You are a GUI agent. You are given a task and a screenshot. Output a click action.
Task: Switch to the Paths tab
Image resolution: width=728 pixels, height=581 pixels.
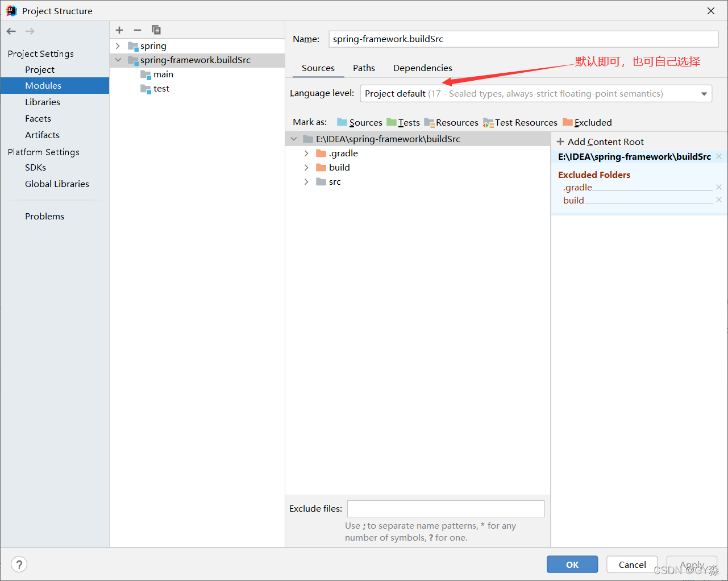[364, 68]
